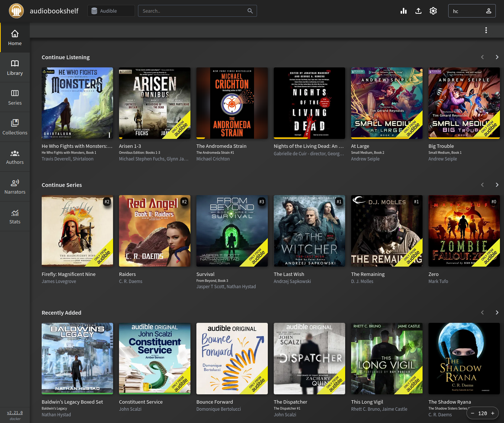Open The Dispatcher cover
This screenshot has height=423, width=504.
(x=309, y=359)
